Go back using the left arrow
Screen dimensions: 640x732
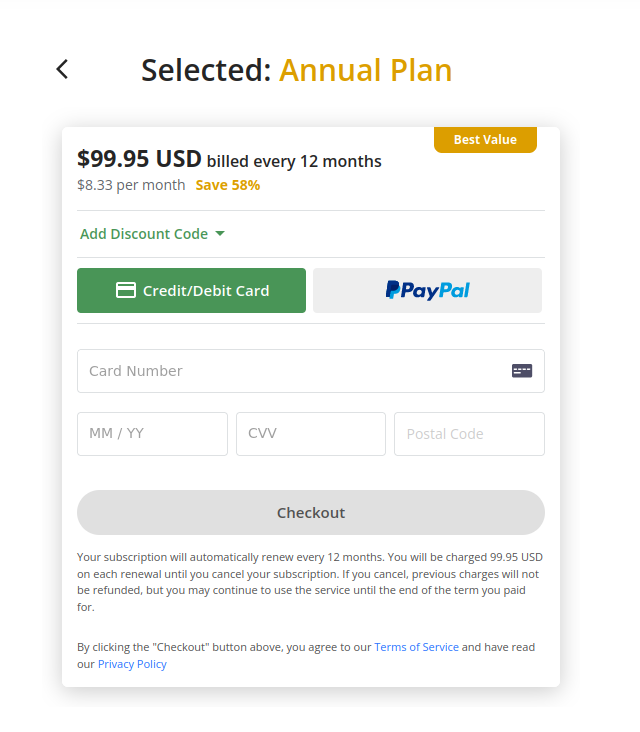(x=62, y=69)
